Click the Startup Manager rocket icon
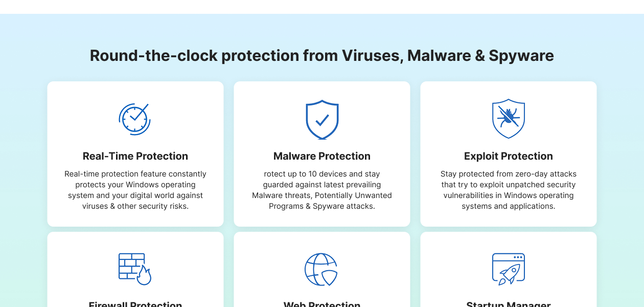644x307 pixels. [x=509, y=269]
